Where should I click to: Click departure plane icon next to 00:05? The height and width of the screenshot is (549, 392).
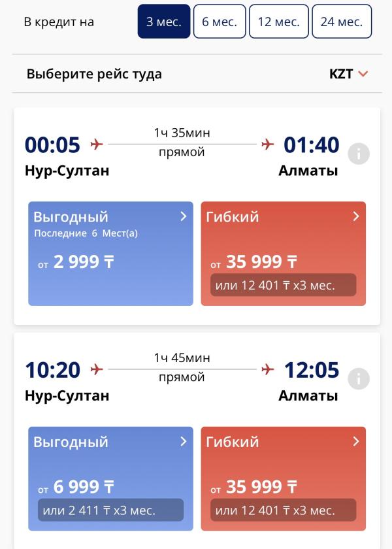[97, 144]
